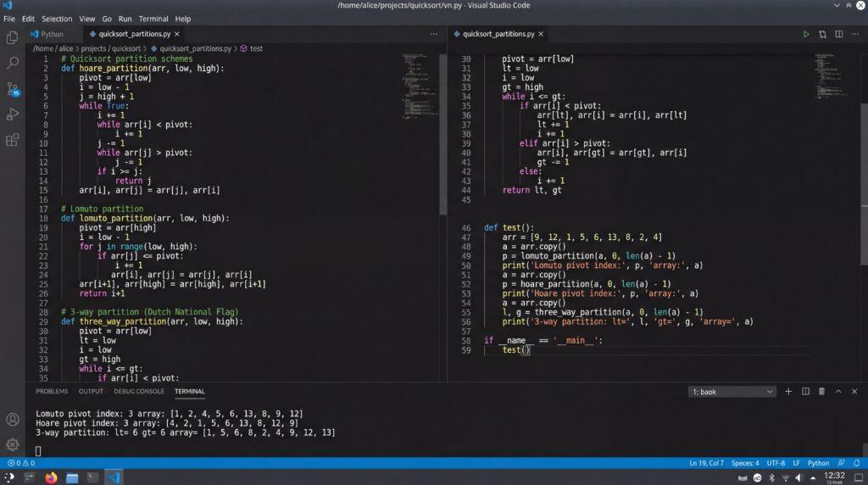Expand hidden system tray icons arrow
The width and height of the screenshot is (868, 485).
click(x=813, y=478)
